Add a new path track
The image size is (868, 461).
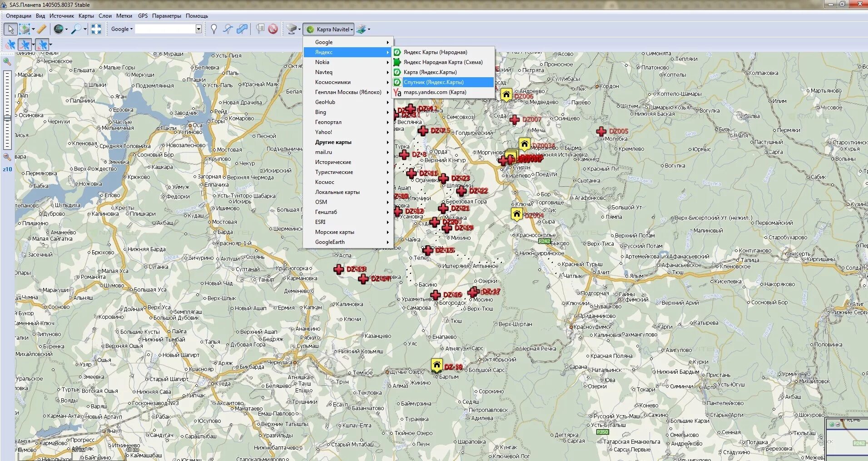228,29
